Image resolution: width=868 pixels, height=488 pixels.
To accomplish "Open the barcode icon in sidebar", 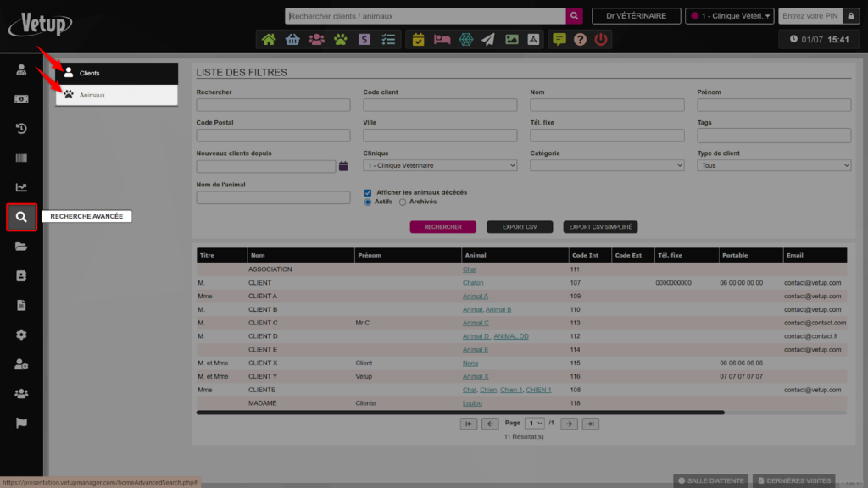I will pyautogui.click(x=21, y=158).
